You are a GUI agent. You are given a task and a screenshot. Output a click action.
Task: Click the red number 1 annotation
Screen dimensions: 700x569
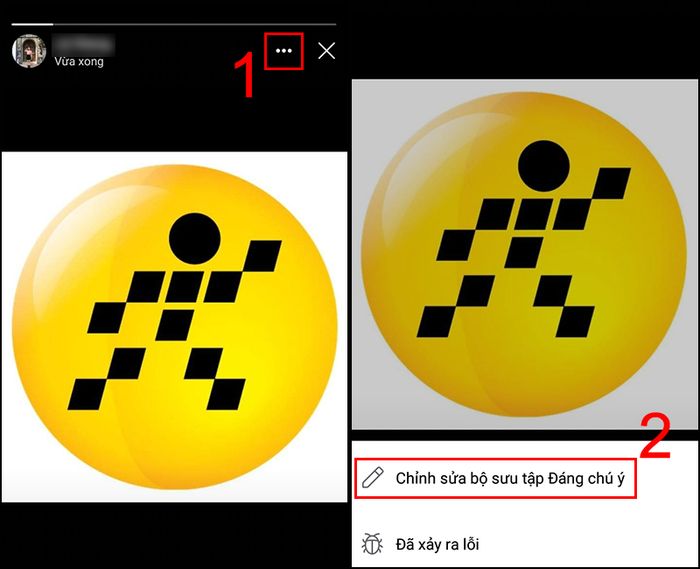pyautogui.click(x=245, y=75)
